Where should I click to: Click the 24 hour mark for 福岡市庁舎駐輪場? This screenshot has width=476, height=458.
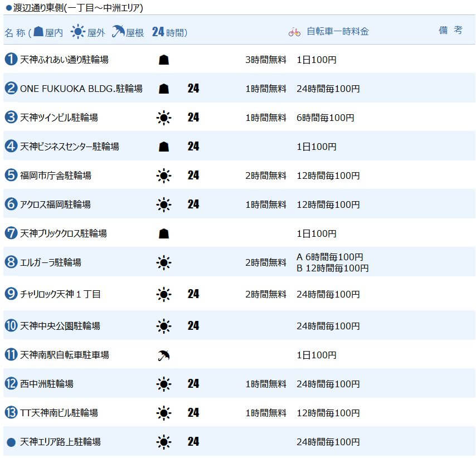coord(193,175)
